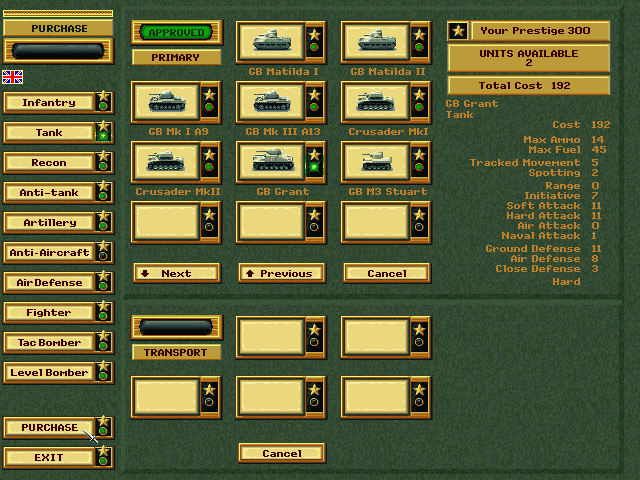Click the British flag nation icon

click(x=13, y=77)
